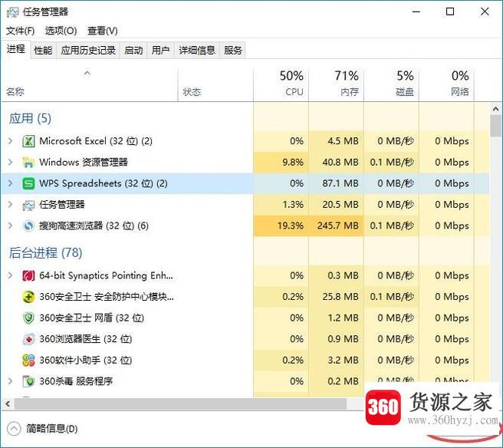Select the 进程 tab
Screen dimensions: 503x448
[x=15, y=49]
